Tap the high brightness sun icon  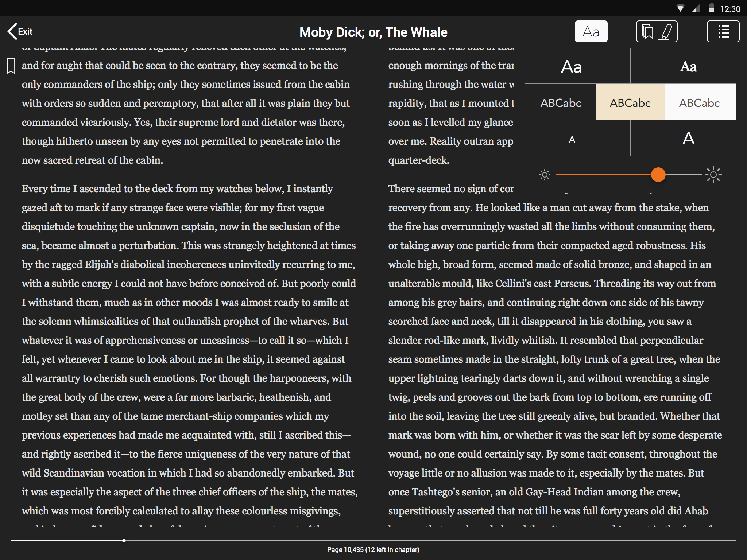click(713, 175)
